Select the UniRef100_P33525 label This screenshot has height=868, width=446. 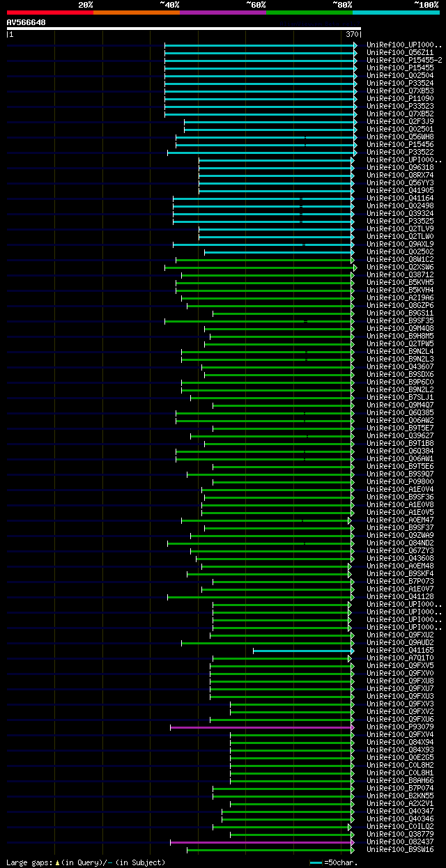coord(400,221)
